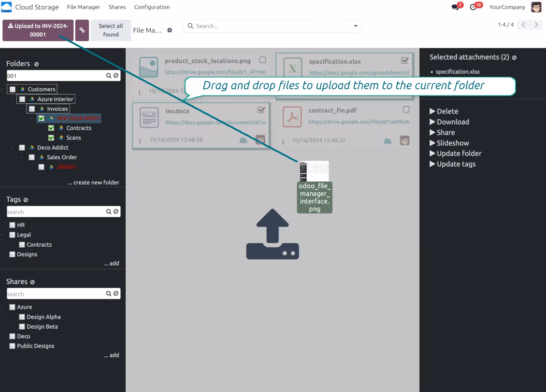Click the YourCompany company switcher
546x392 pixels.
click(507, 7)
